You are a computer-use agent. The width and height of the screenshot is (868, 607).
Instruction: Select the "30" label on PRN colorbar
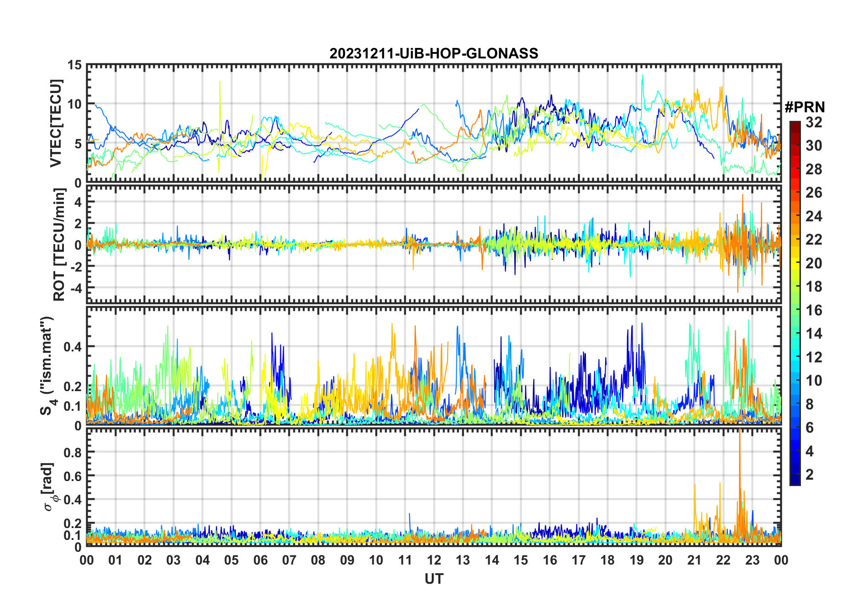tap(814, 146)
